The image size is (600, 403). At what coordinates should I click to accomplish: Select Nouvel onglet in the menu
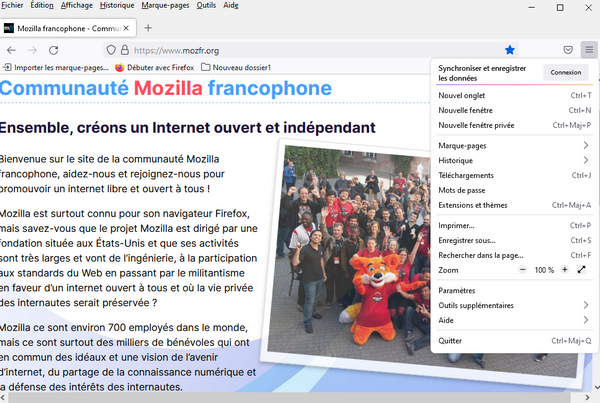click(514, 96)
